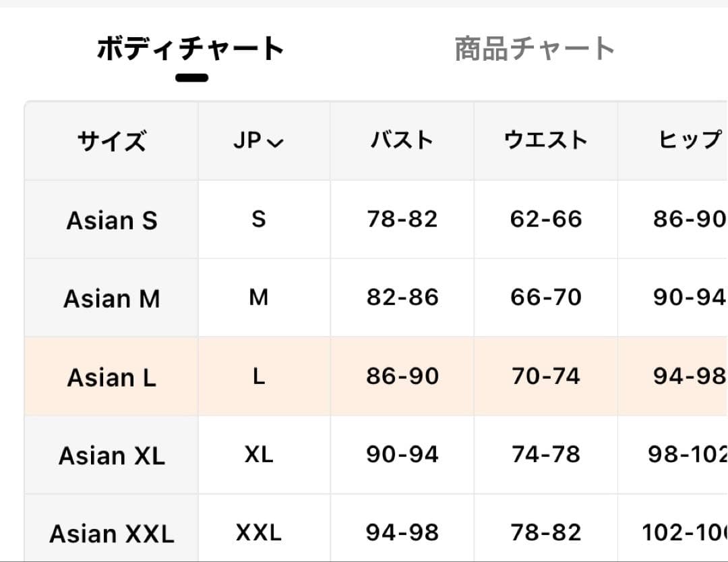Image resolution: width=728 pixels, height=562 pixels.
Task: Select the Asian XL size row
Action: tap(375, 455)
